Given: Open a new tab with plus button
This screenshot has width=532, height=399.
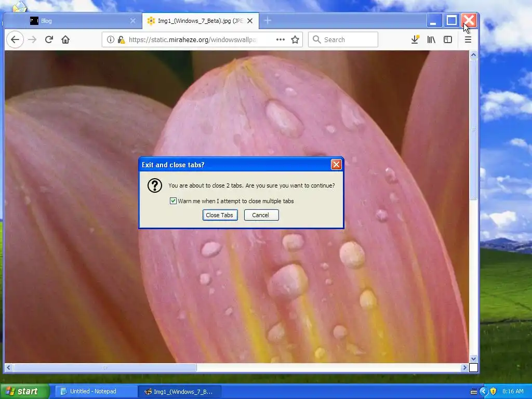Looking at the screenshot, I should click(x=268, y=21).
